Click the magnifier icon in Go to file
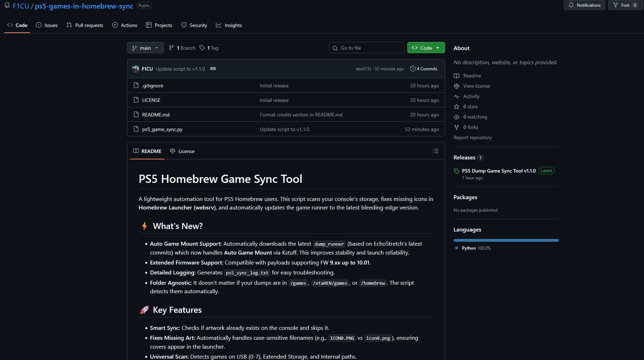644x360 pixels. coord(335,48)
